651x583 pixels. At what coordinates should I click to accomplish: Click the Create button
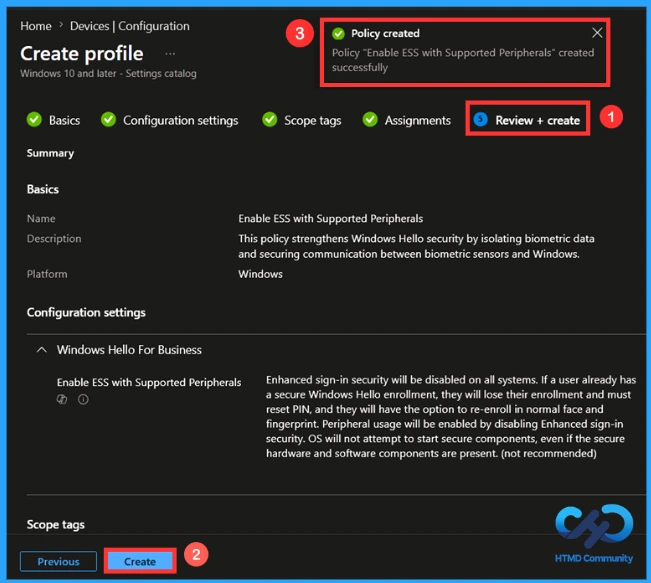140,561
